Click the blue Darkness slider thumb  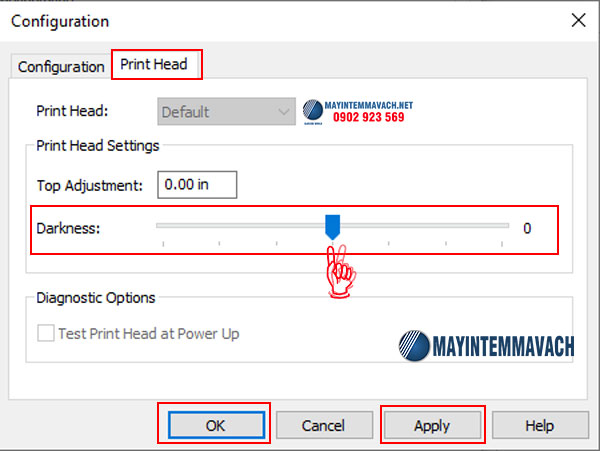tap(333, 227)
